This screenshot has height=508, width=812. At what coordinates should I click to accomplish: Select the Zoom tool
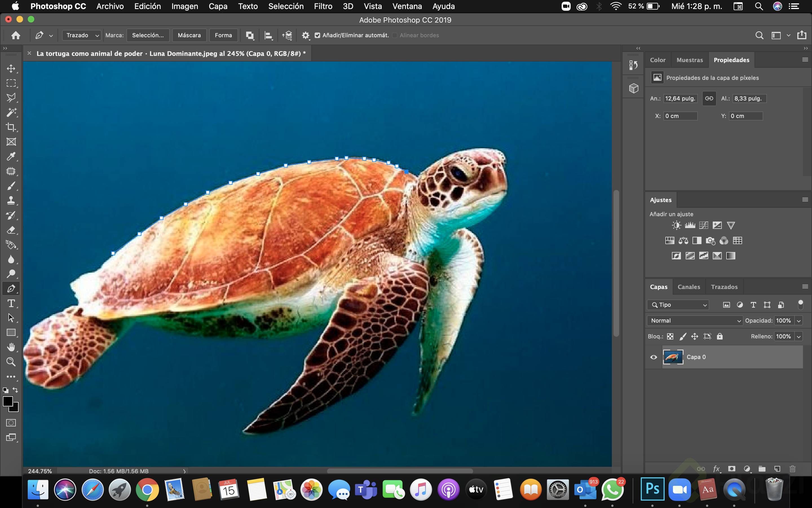click(11, 362)
